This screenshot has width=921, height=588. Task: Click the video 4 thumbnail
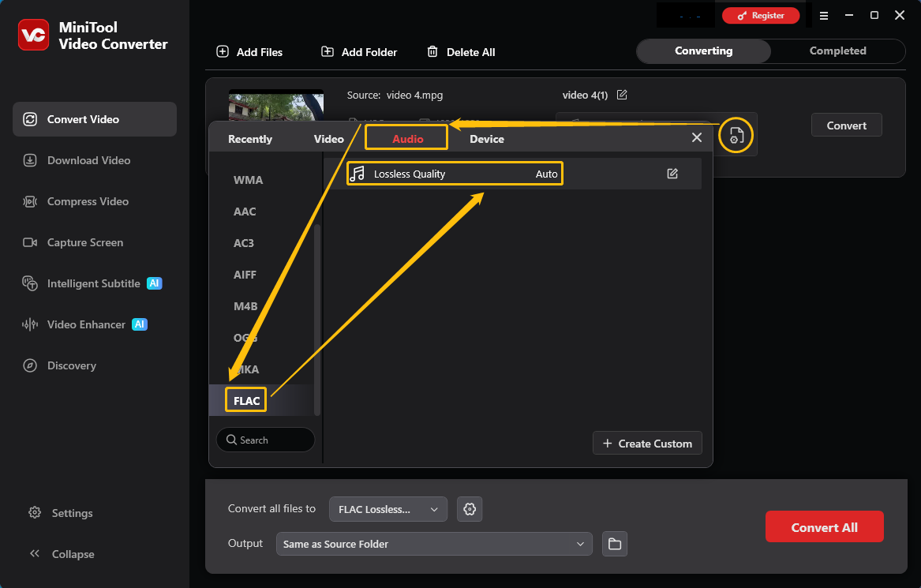(x=276, y=107)
